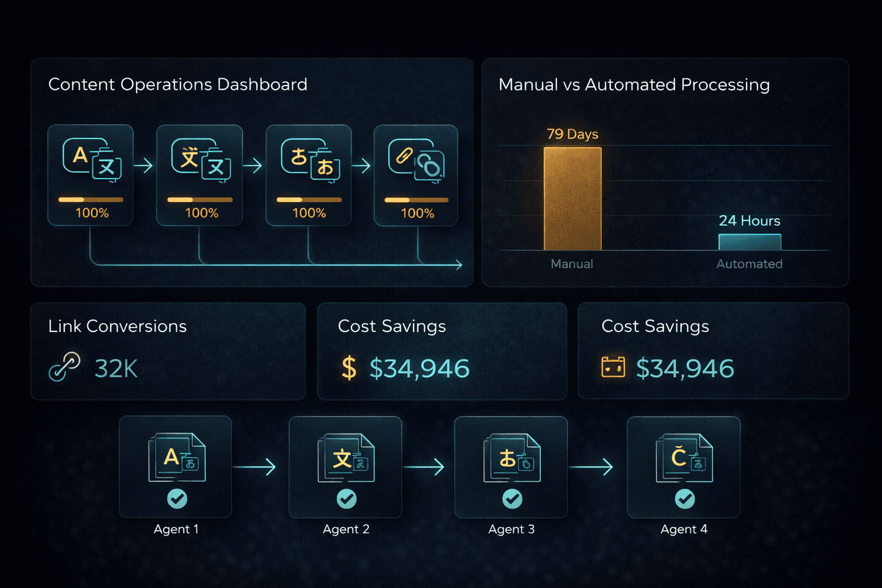This screenshot has width=882, height=588.
Task: Select the Content Operations Dashboard panel header
Action: tap(178, 84)
